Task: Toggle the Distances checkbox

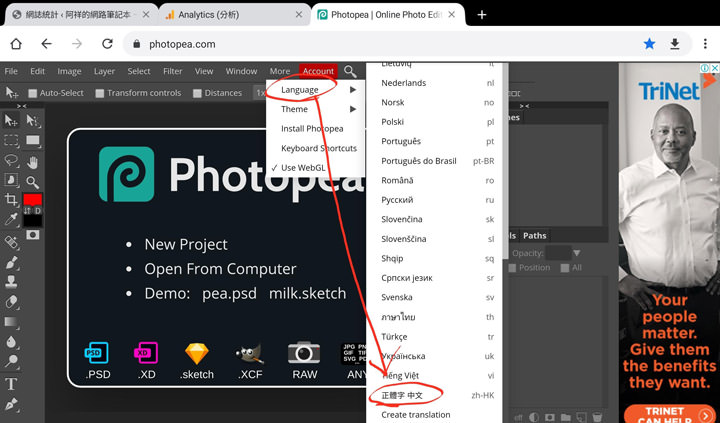Action: click(195, 93)
